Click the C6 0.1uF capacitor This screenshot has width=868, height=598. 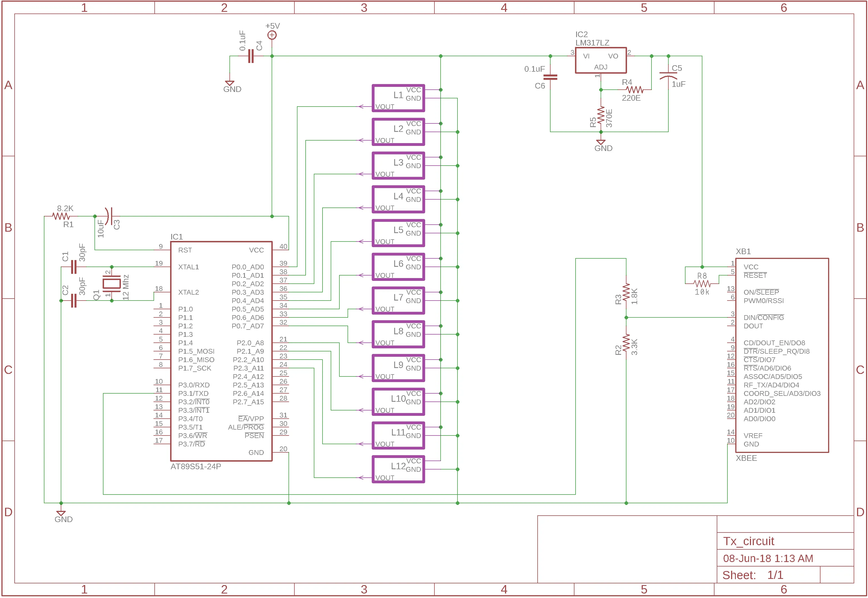(x=550, y=77)
